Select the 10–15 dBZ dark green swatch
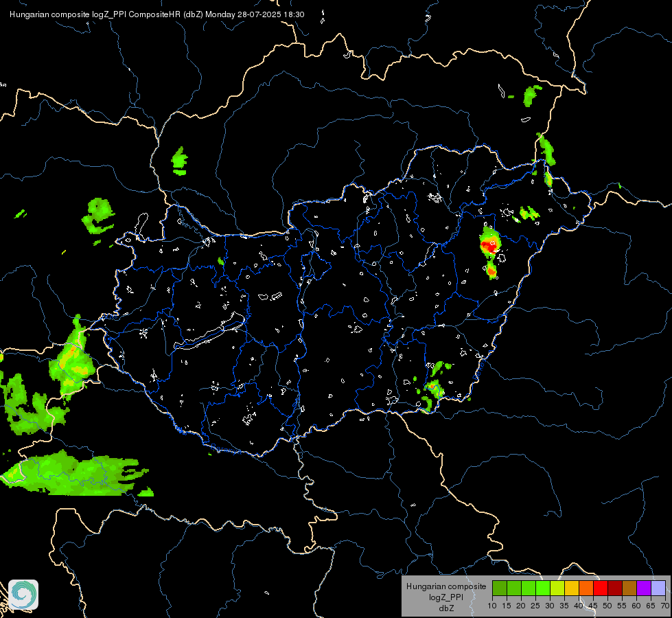Screen dimensions: 672x618 pos(500,588)
